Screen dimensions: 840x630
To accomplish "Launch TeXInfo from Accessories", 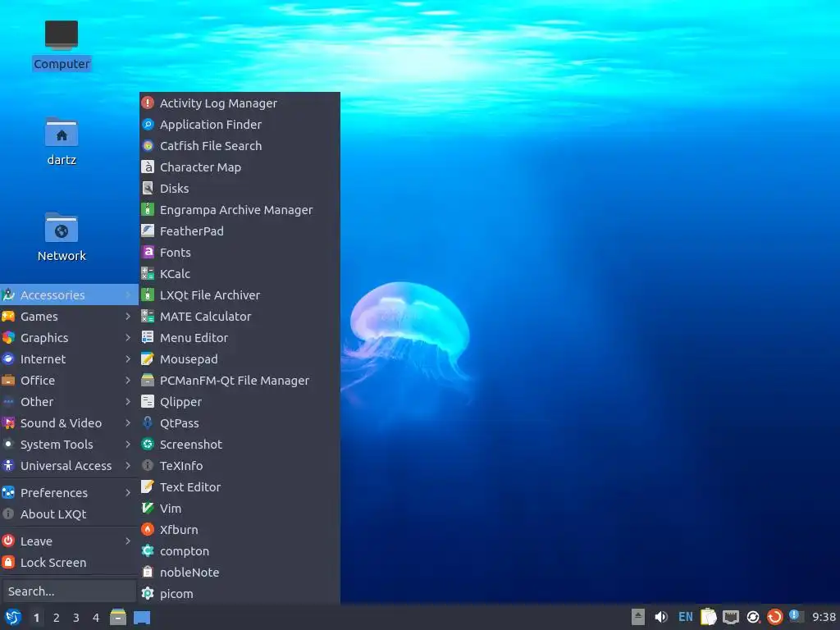I will tap(240, 466).
